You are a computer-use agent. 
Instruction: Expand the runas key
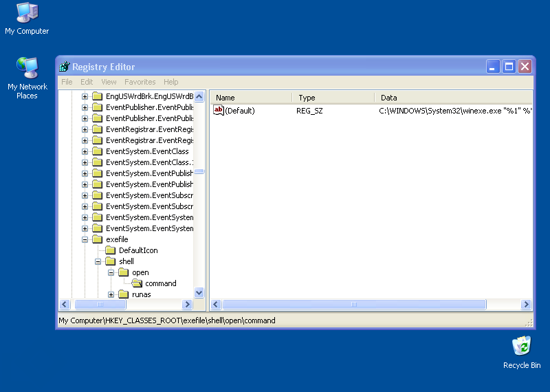(111, 295)
